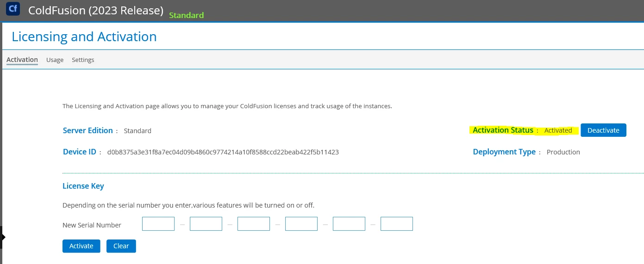The width and height of the screenshot is (644, 264).
Task: Focus the second serial number box
Action: coord(206,224)
